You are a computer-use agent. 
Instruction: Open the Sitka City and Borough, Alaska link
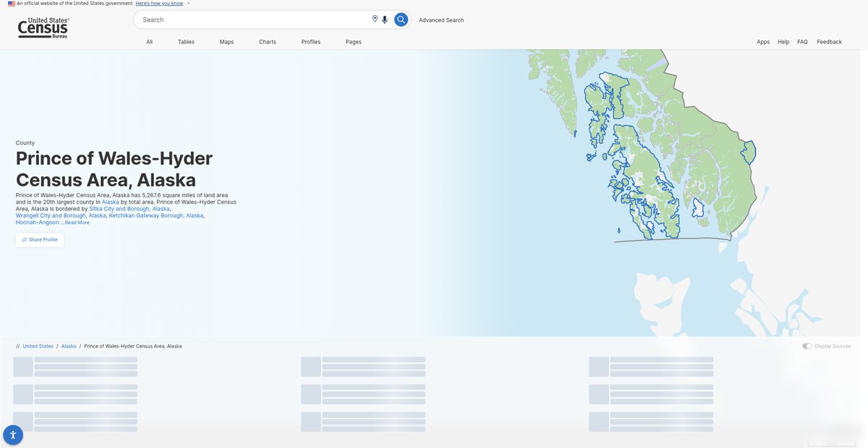(x=129, y=209)
